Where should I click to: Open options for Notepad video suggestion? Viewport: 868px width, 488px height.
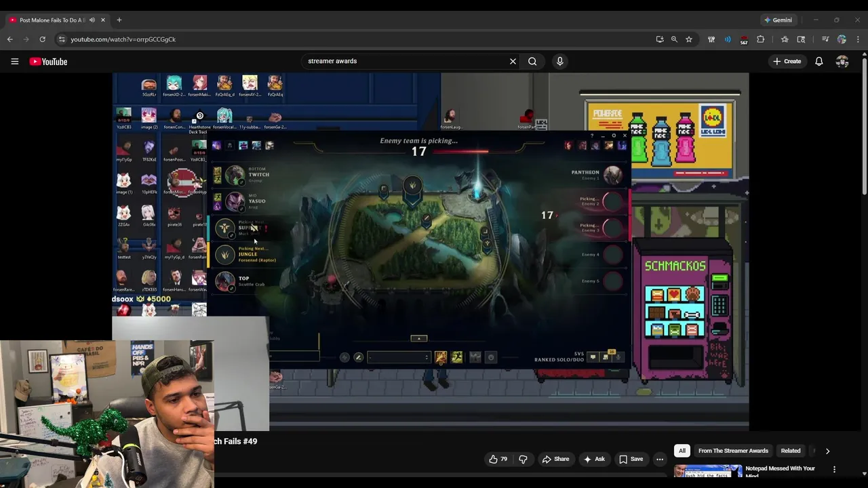[x=834, y=469]
